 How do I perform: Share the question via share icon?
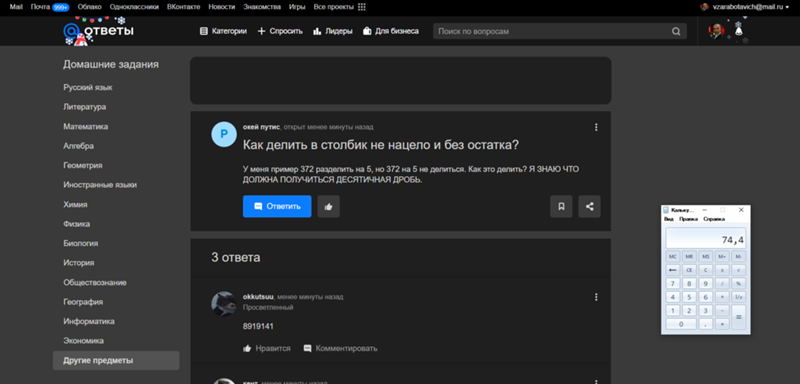point(589,207)
